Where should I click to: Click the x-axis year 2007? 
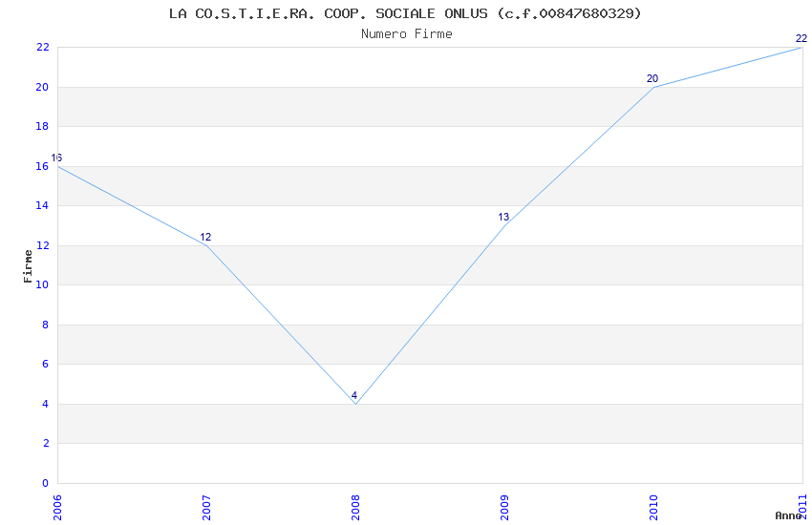(x=206, y=507)
